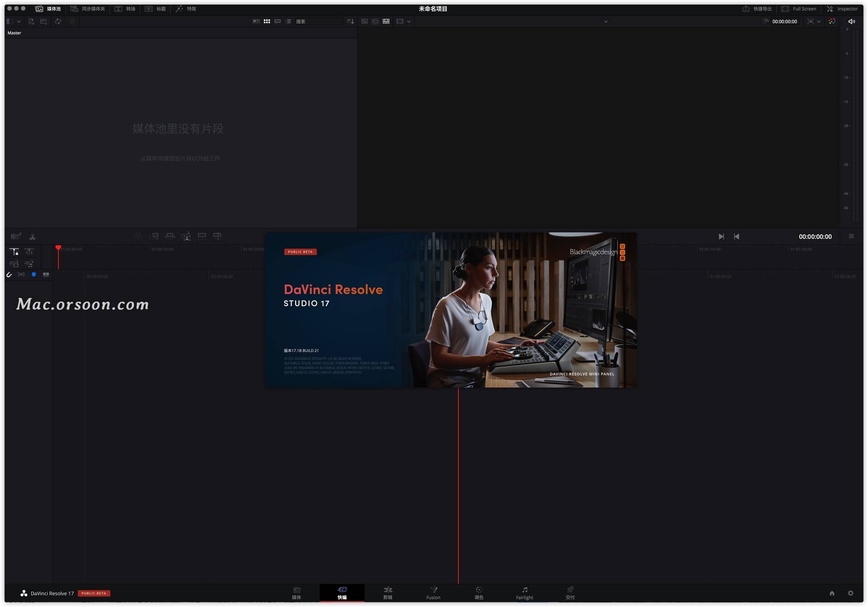Click the 快捷导出 quick export button
868x607 pixels.
click(757, 9)
